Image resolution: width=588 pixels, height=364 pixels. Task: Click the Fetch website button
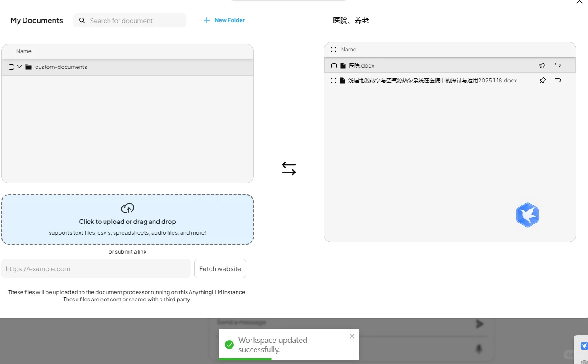coord(220,268)
